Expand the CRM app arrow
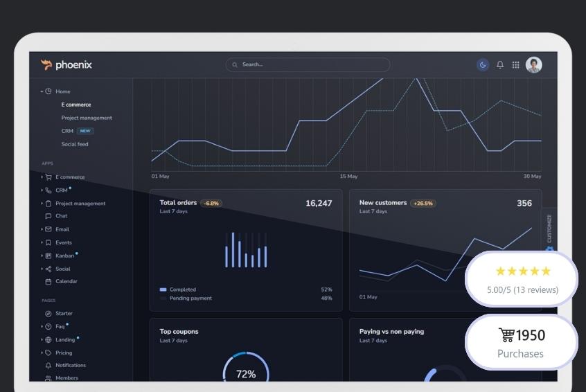 [x=42, y=190]
